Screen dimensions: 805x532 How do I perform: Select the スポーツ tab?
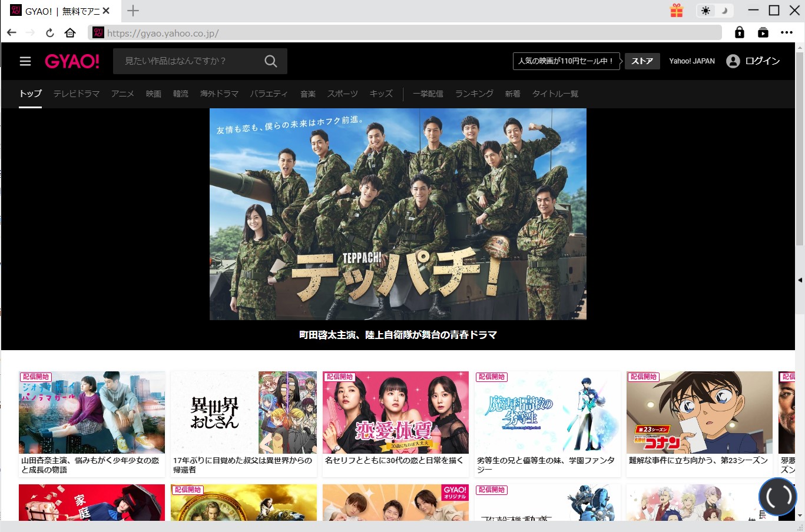click(343, 94)
